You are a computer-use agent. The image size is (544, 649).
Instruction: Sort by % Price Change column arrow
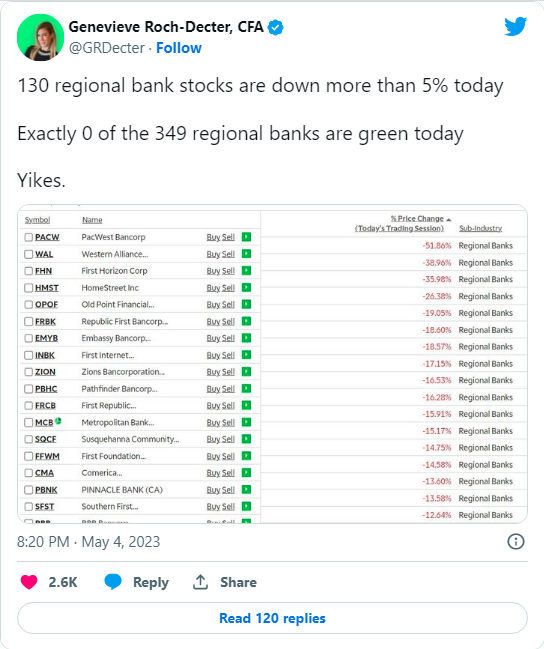449,219
